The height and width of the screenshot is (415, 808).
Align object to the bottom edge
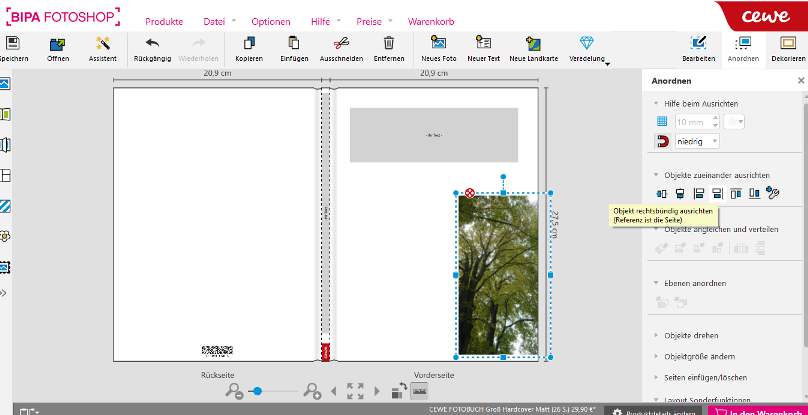754,193
